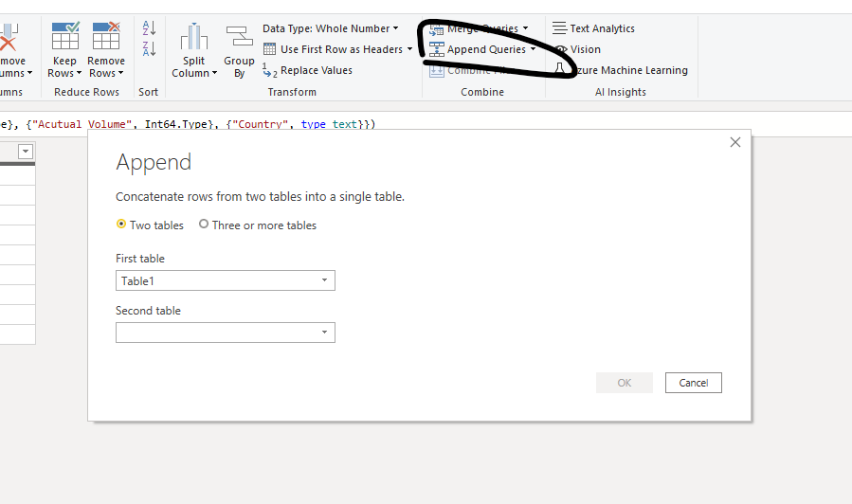Expand the Remove Rows dropdown arrow
852x504 pixels.
point(120,73)
